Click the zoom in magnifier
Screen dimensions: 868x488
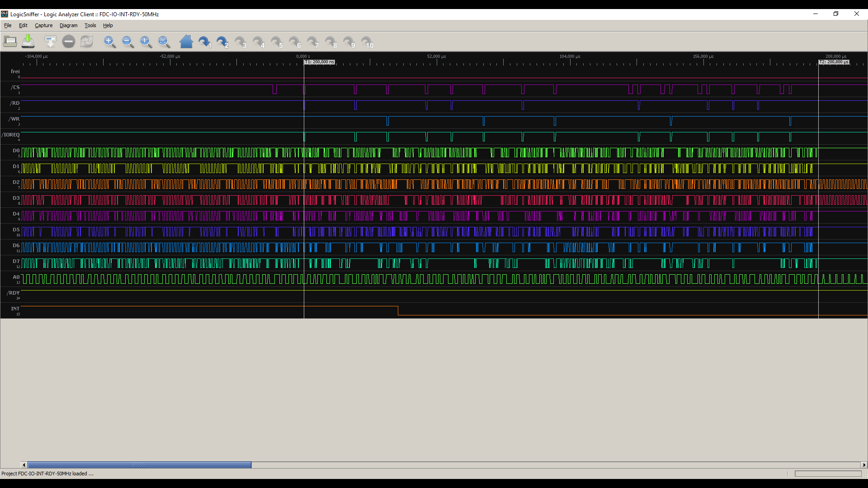click(109, 42)
